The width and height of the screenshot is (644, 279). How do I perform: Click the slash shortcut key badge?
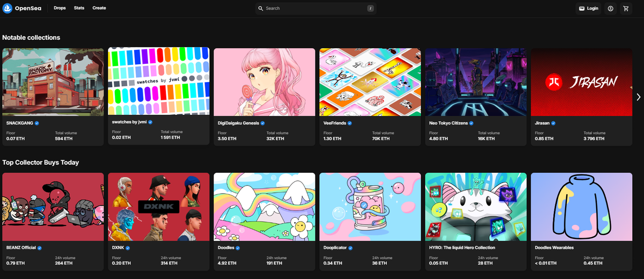(370, 9)
